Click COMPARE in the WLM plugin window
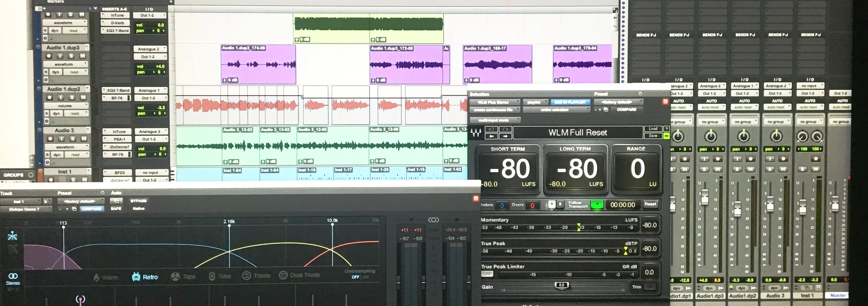Viewport: 868px width, 306px height. [627, 110]
